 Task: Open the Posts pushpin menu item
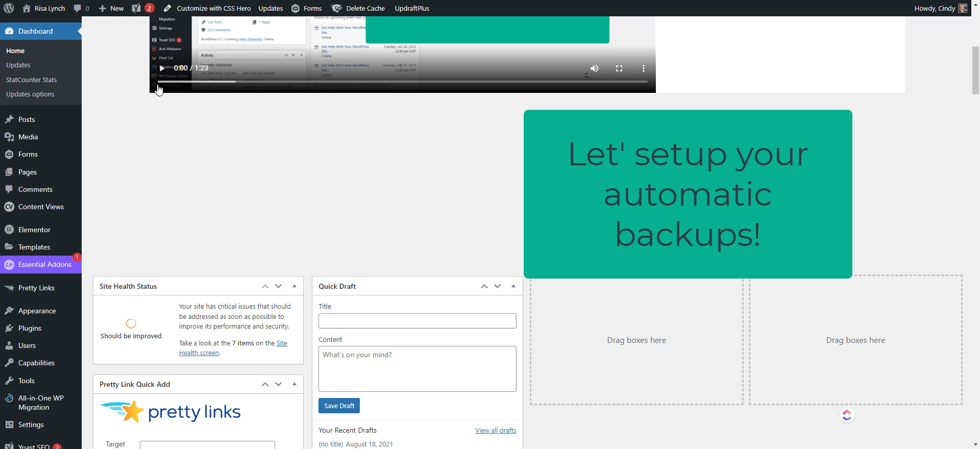point(41,119)
